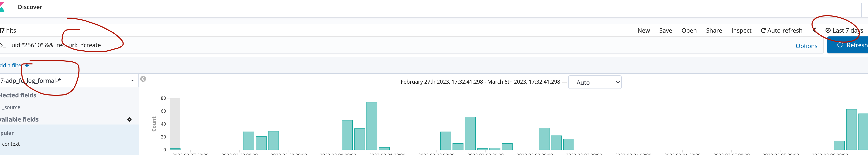Click the clock icon next to Last 7 days
This screenshot has height=155, width=868.
(x=828, y=30)
